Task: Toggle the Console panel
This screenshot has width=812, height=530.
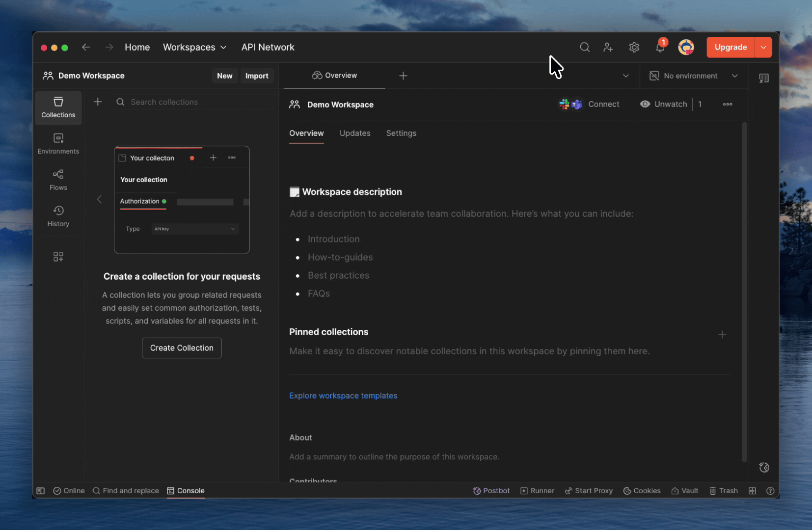Action: point(186,491)
